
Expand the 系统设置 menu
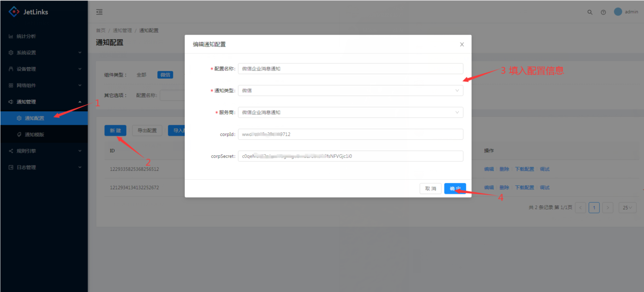(x=44, y=53)
